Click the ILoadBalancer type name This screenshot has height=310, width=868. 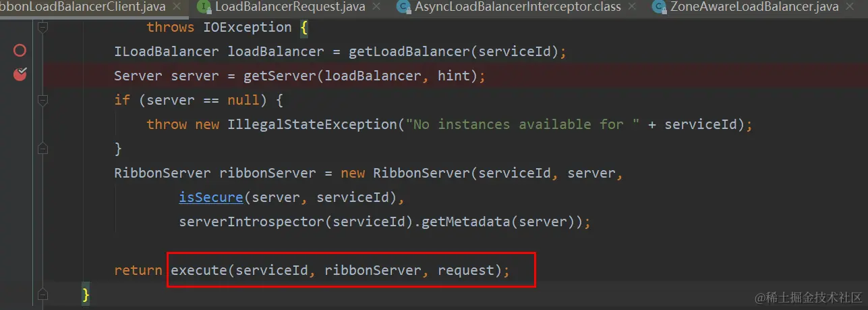point(167,51)
